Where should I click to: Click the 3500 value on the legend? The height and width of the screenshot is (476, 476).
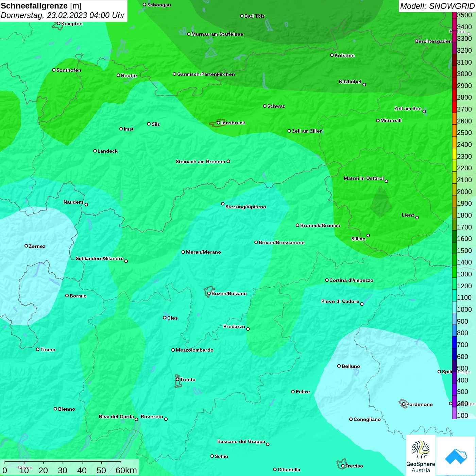pos(464,15)
